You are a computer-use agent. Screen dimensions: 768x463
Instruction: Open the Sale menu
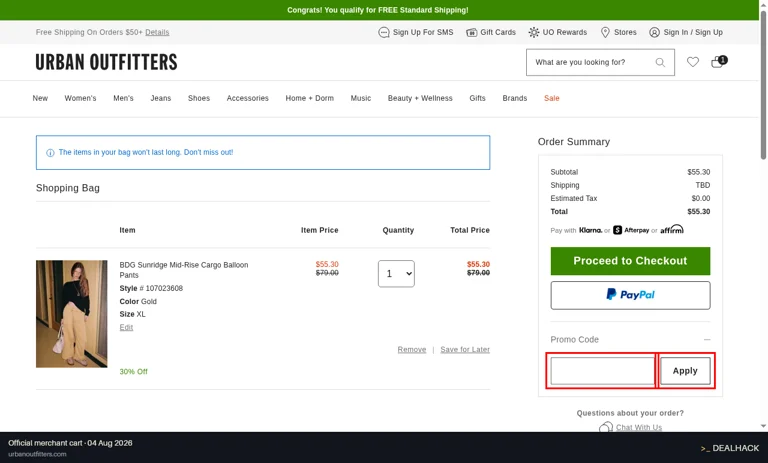point(552,98)
